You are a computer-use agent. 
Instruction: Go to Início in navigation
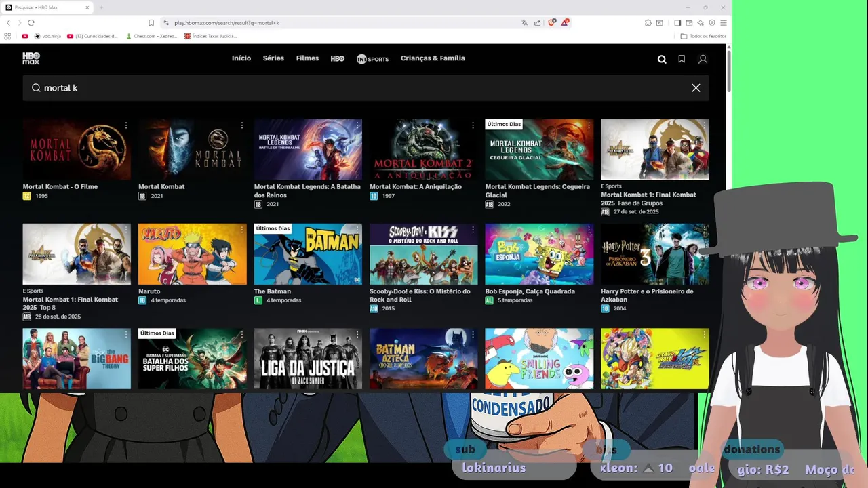pyautogui.click(x=241, y=58)
